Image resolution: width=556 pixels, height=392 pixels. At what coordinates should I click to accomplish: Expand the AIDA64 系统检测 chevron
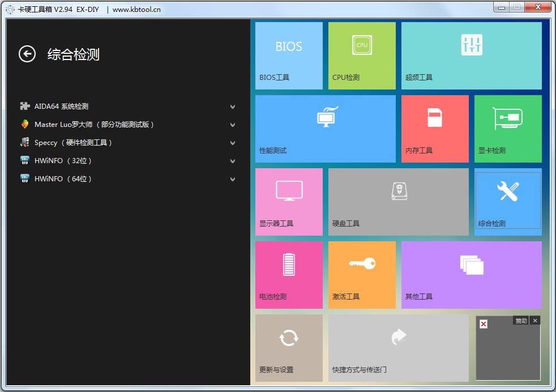(x=233, y=106)
